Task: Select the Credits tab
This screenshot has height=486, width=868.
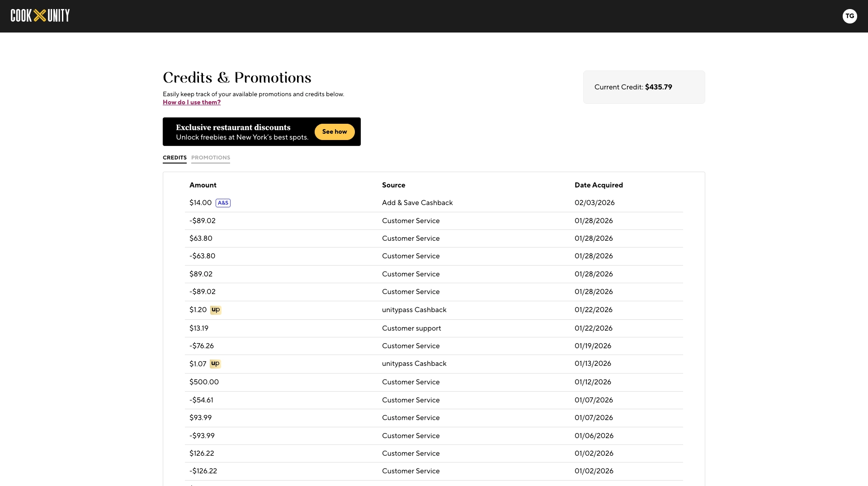Action: (175, 158)
